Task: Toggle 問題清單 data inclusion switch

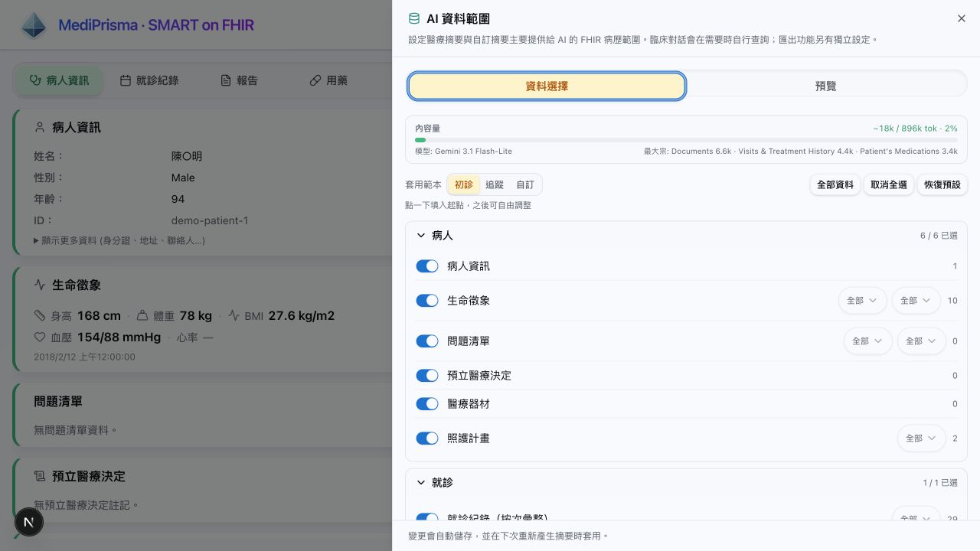Action: (427, 341)
